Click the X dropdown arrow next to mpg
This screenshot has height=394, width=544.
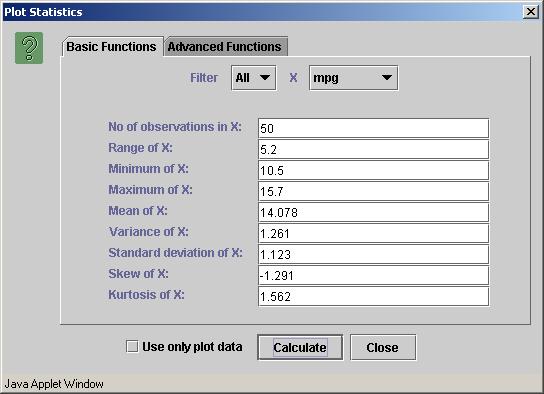[x=387, y=78]
